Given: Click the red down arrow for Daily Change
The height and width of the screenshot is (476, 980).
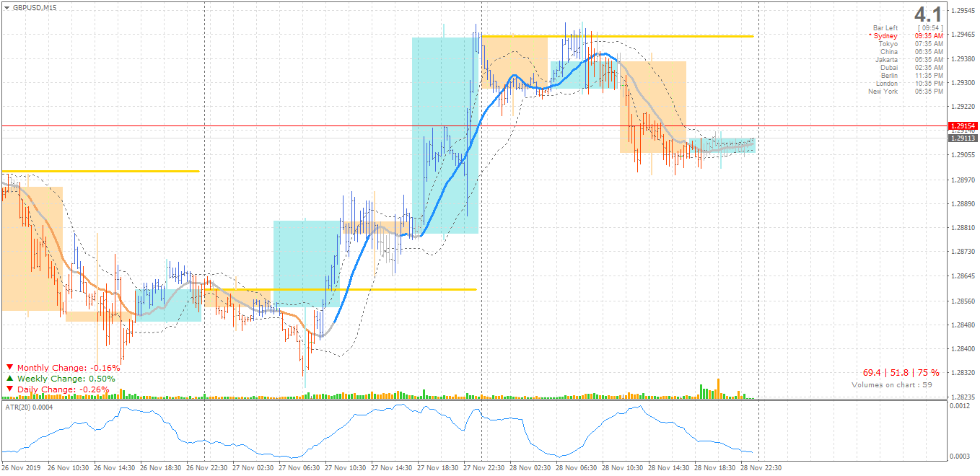Looking at the screenshot, I should [x=9, y=389].
